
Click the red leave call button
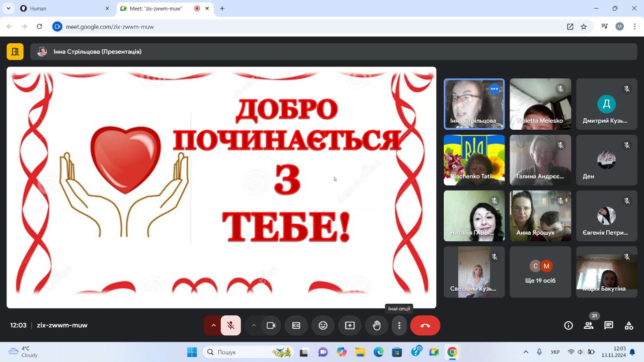(425, 325)
